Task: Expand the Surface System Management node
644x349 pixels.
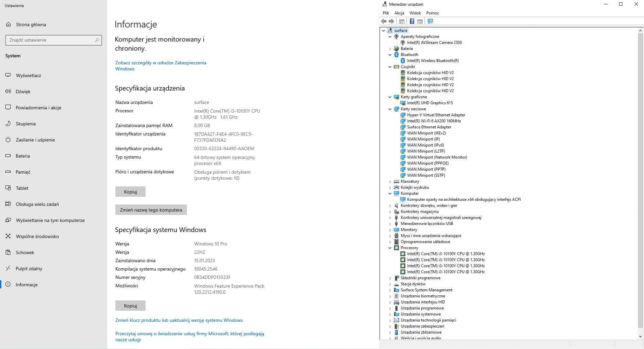Action: click(390, 290)
